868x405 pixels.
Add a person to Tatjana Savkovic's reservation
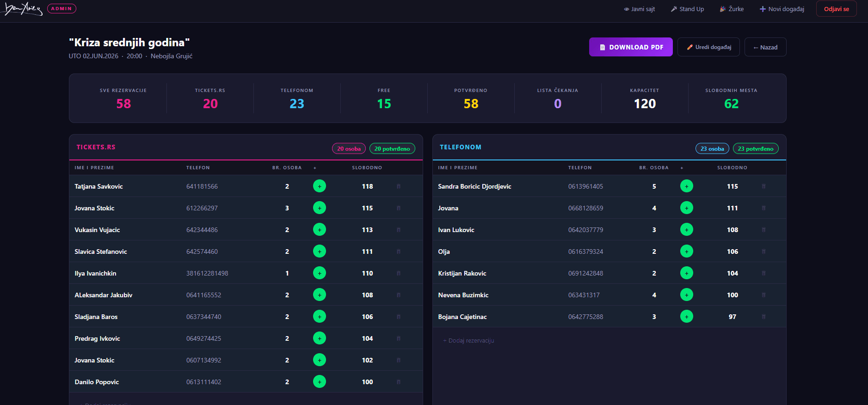320,186
